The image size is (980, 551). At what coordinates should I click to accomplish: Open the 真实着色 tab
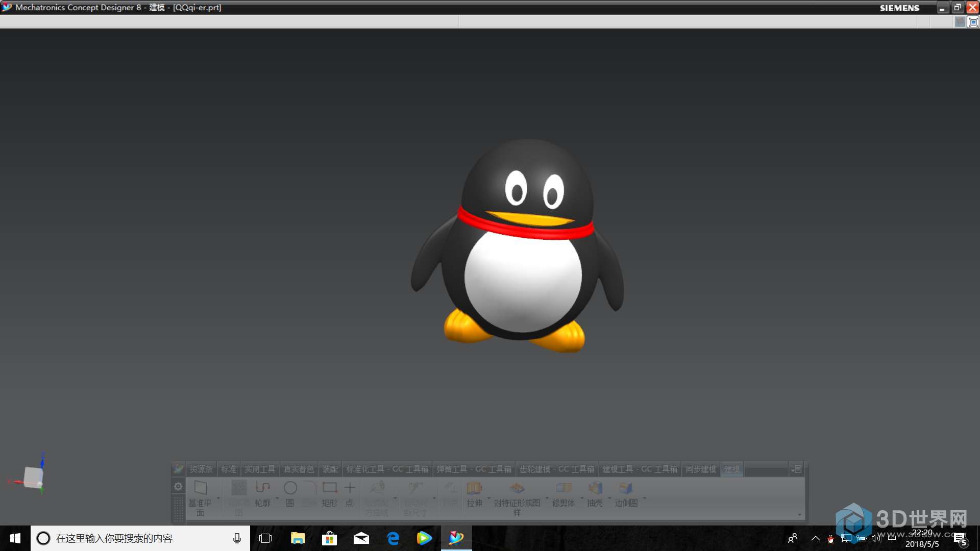(299, 469)
